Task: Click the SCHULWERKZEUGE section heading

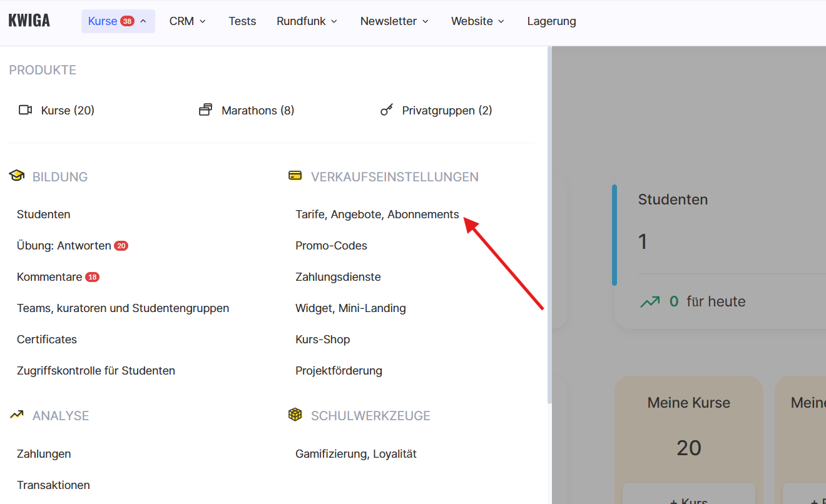Action: (370, 416)
